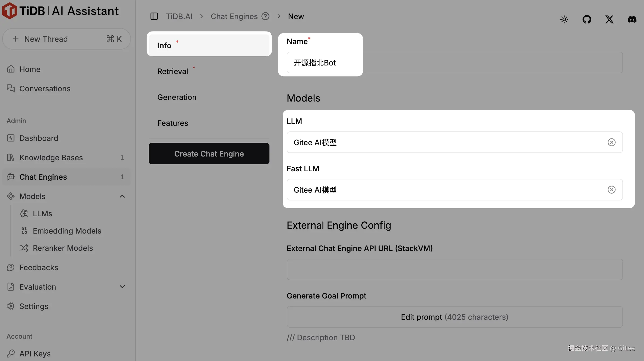644x361 pixels.
Task: Focus the External Chat Engine API URL field
Action: (x=455, y=269)
